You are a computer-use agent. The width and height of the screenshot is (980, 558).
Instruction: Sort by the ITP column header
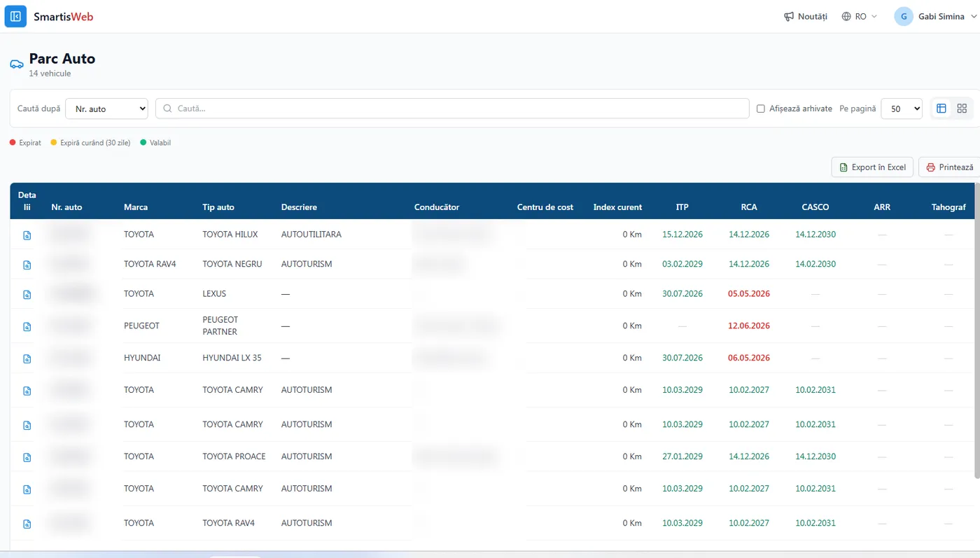coord(682,207)
